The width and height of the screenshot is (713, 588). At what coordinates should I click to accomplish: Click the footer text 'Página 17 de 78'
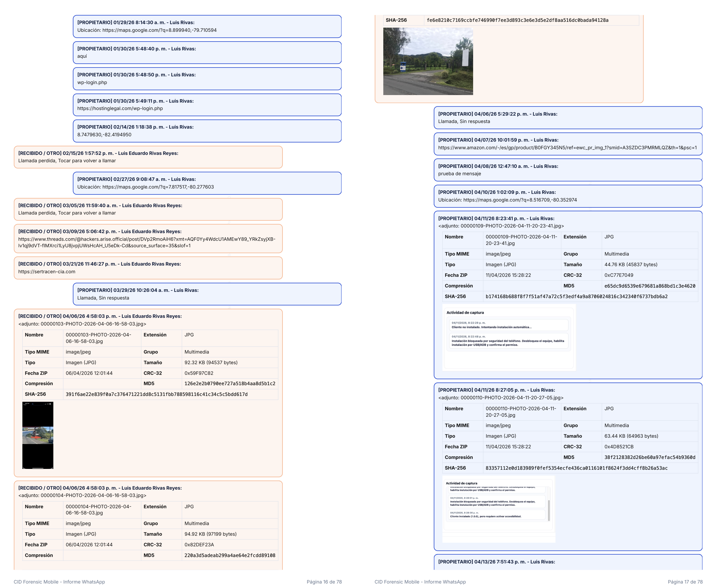point(685,582)
